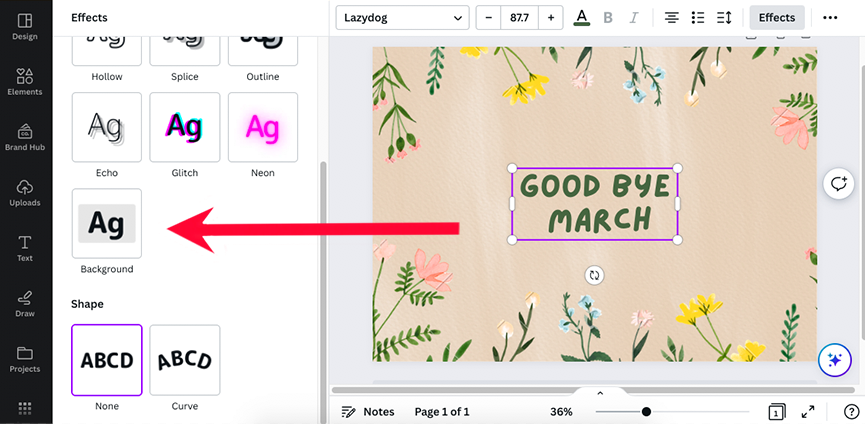Open the grid view pages icon
The width and height of the screenshot is (865, 424).
tap(777, 412)
